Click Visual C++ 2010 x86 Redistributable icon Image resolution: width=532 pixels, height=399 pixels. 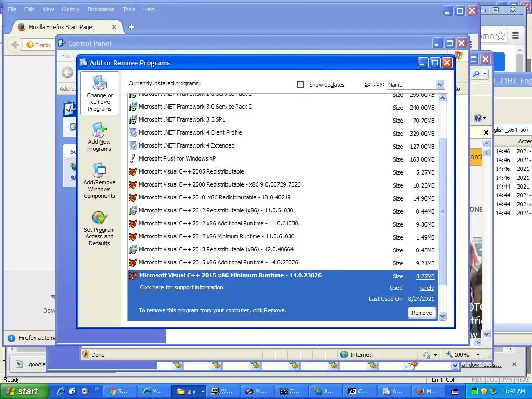click(x=133, y=197)
